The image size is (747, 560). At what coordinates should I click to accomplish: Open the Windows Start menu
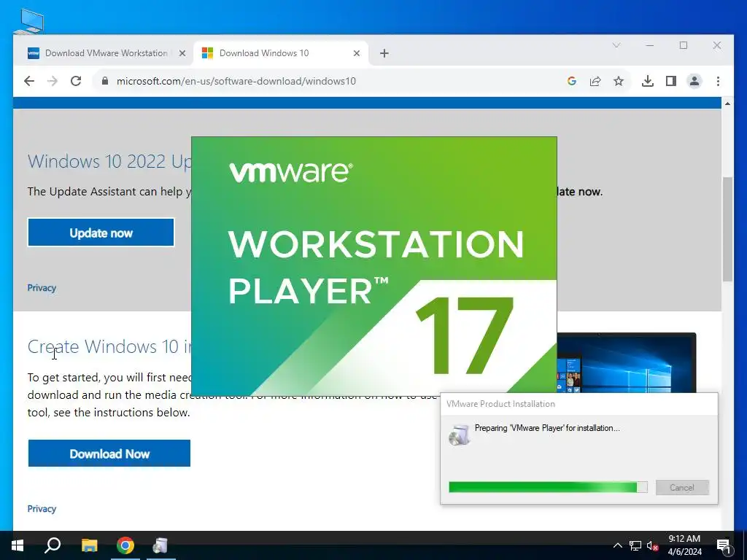coord(18,545)
